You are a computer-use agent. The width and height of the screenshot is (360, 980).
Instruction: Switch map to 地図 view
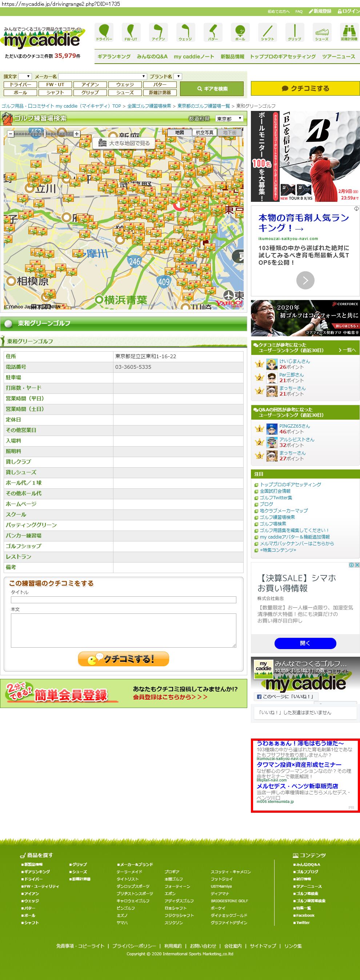point(180,132)
